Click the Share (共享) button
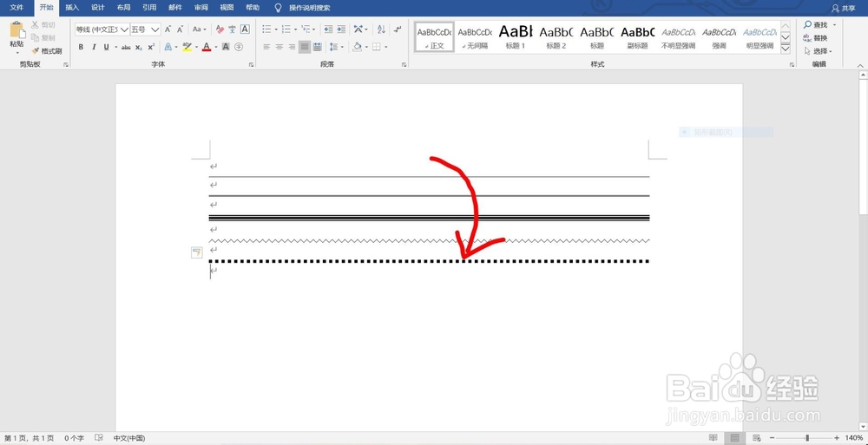 (x=843, y=9)
